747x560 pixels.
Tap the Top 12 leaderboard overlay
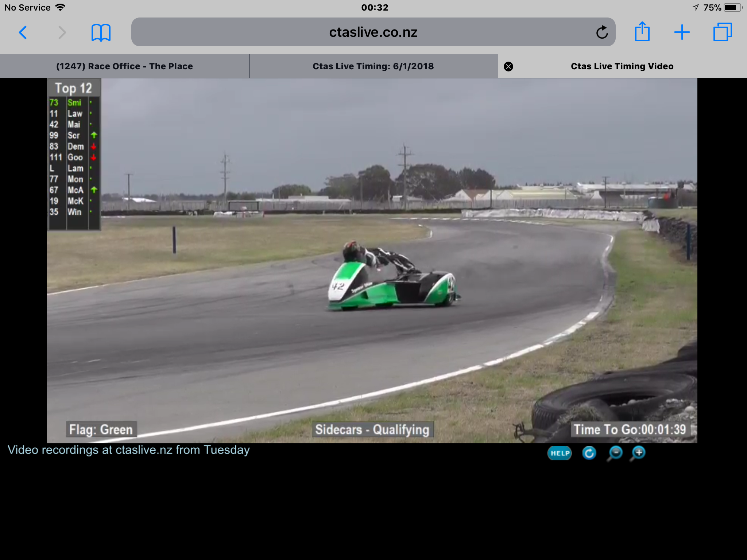click(x=74, y=155)
